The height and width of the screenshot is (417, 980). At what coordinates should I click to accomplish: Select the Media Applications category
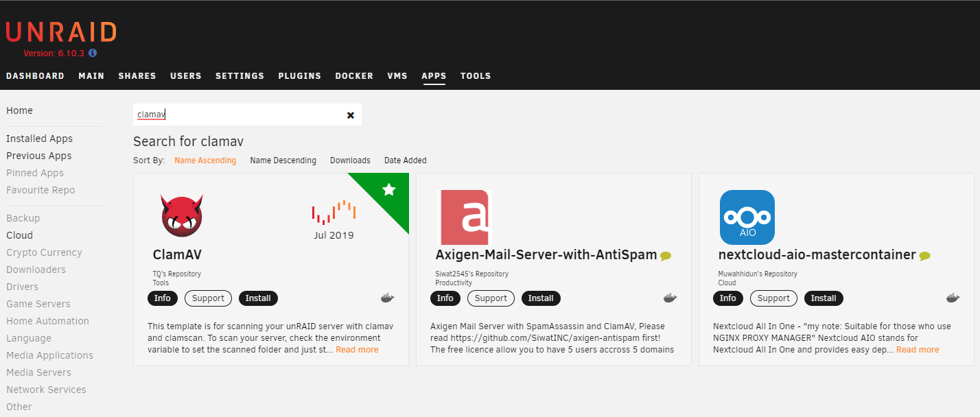click(49, 355)
